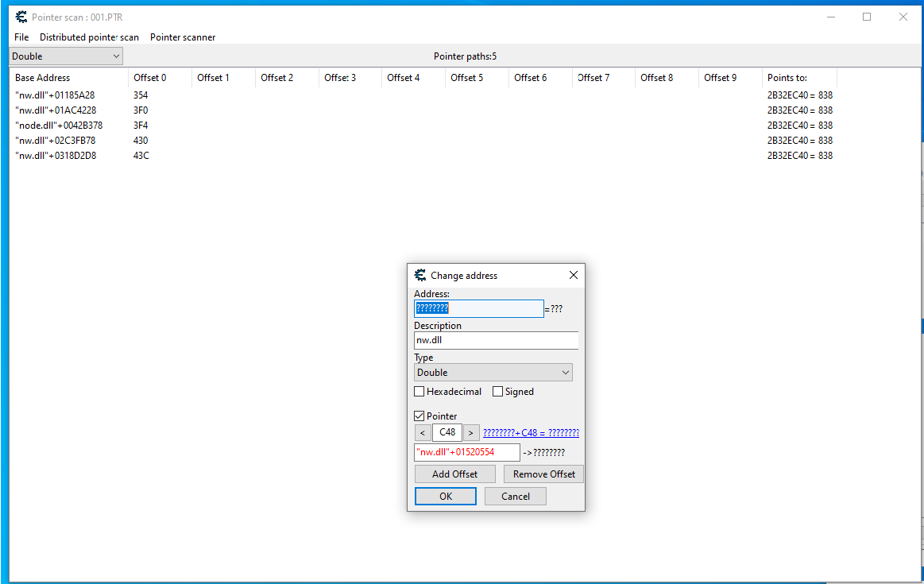
Task: Enable the Hexadecimal checkbox
Action: coord(419,392)
